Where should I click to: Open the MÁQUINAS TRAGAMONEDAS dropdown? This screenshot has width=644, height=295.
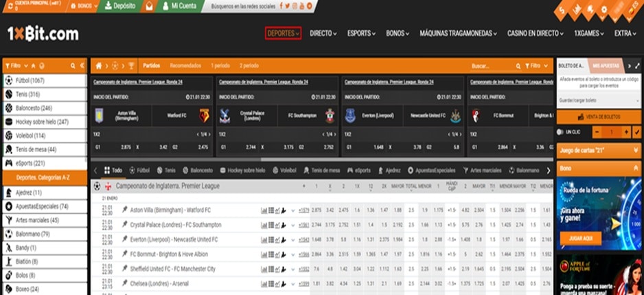click(458, 33)
